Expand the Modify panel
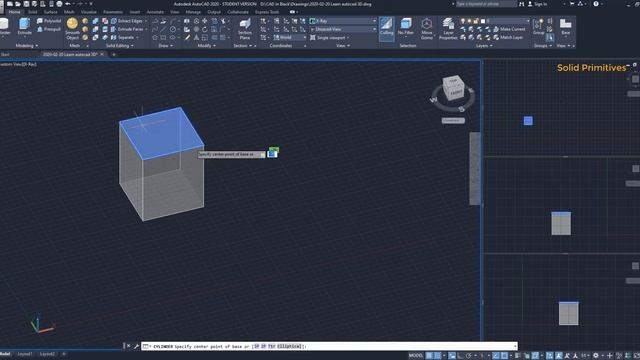The width and height of the screenshot is (640, 360). coord(207,46)
